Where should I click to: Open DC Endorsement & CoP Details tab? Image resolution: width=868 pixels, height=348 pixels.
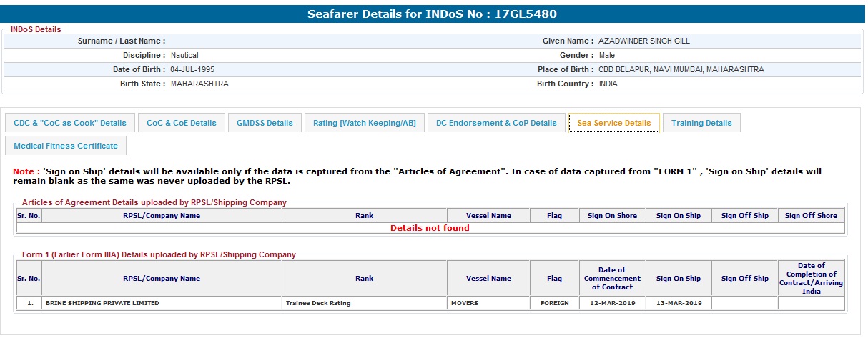point(496,123)
